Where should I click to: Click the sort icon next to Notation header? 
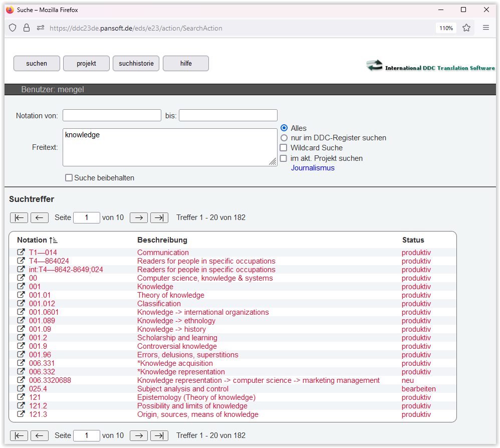click(54, 241)
